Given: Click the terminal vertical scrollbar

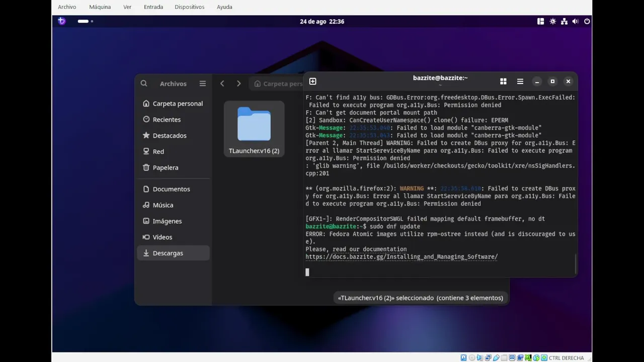Looking at the screenshot, I should tap(576, 264).
